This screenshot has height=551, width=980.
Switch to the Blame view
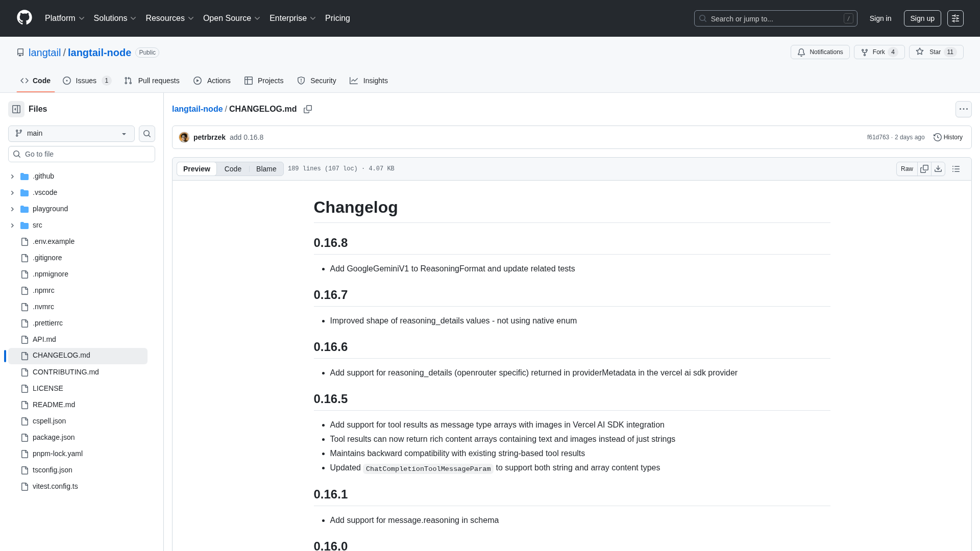tap(266, 169)
